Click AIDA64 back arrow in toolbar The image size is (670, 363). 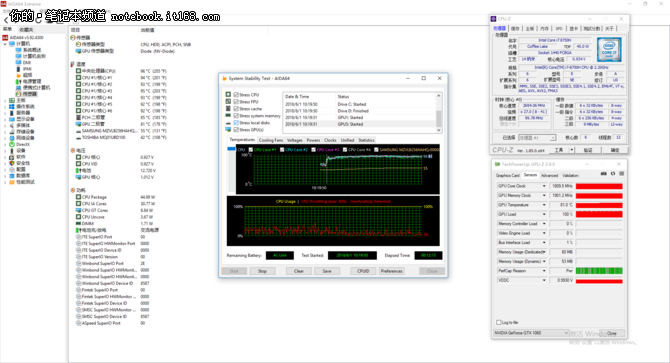pos(6,20)
